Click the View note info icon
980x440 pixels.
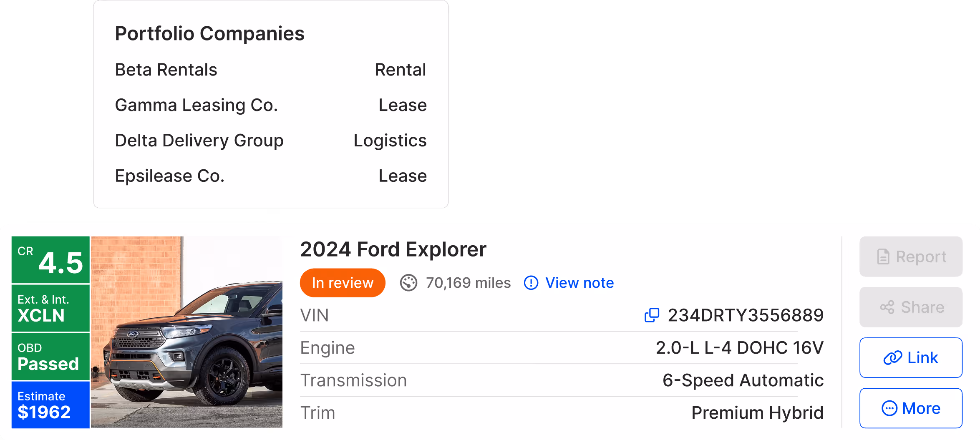point(531,283)
